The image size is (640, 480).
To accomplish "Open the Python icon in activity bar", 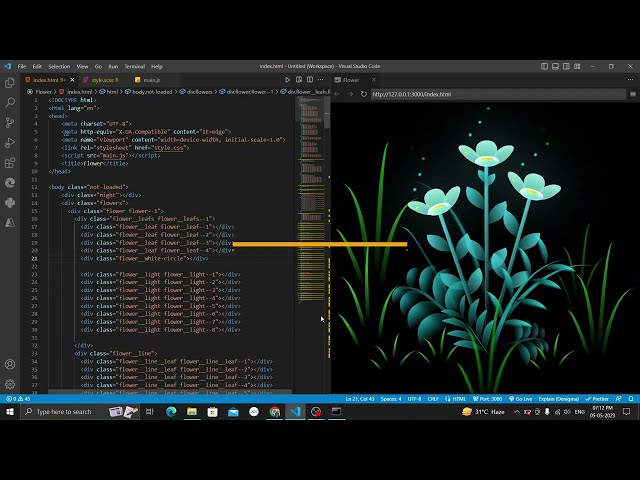I will pos(10,202).
